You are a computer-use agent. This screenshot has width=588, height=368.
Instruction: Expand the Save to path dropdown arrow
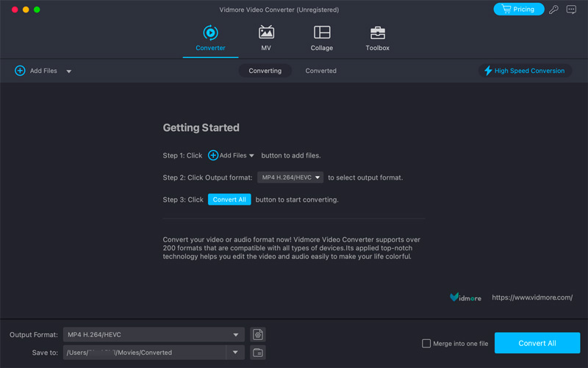(235, 353)
